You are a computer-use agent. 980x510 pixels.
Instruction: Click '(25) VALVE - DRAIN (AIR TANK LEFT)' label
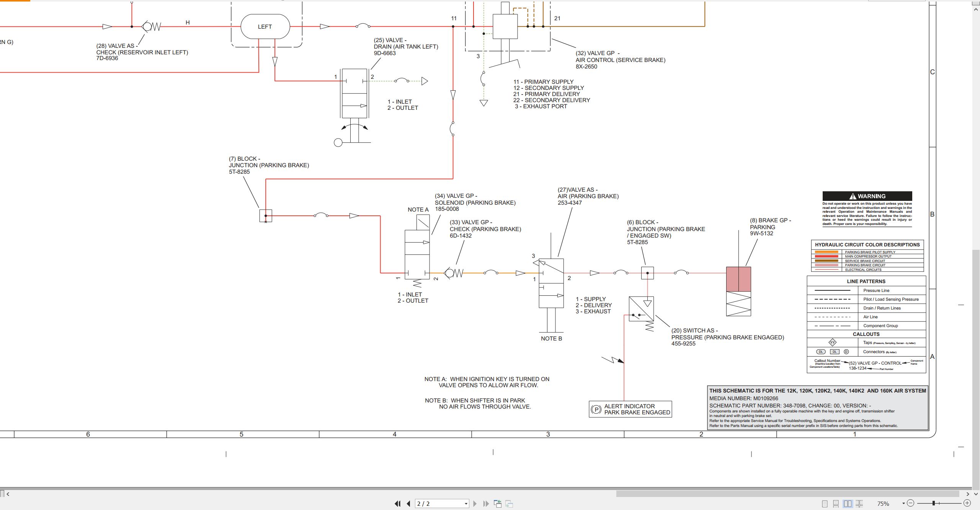coord(406,43)
